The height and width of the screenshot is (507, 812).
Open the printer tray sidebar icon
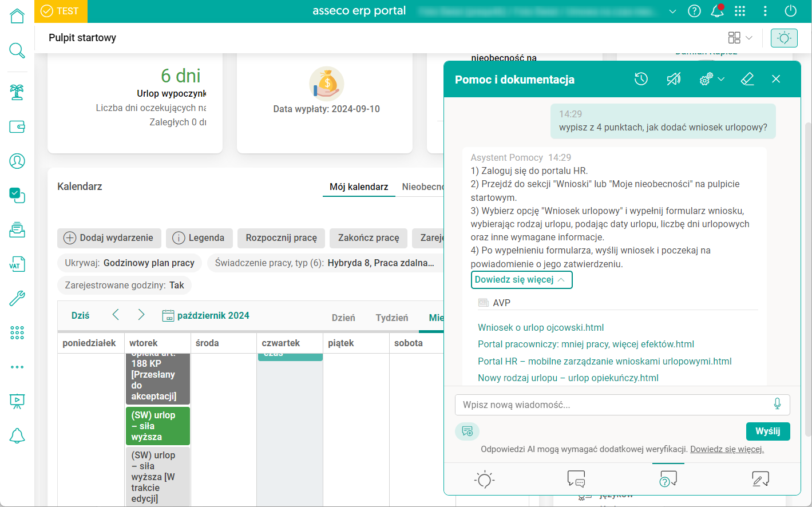click(x=17, y=229)
